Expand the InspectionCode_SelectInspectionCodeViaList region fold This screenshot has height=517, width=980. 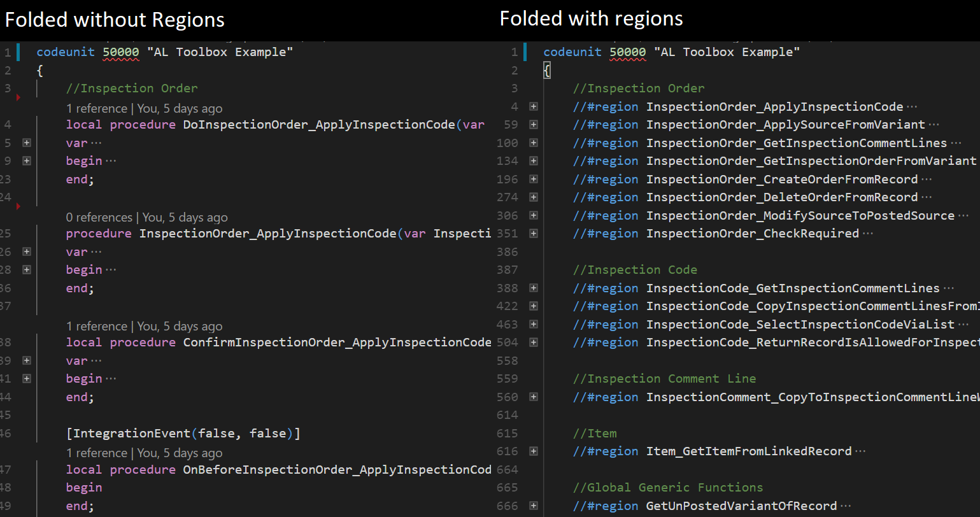[x=534, y=325]
